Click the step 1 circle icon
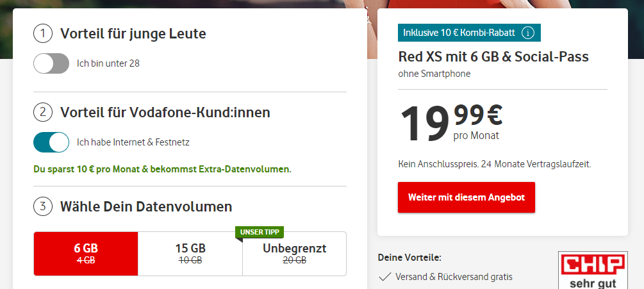This screenshot has height=289, width=644. point(43,34)
